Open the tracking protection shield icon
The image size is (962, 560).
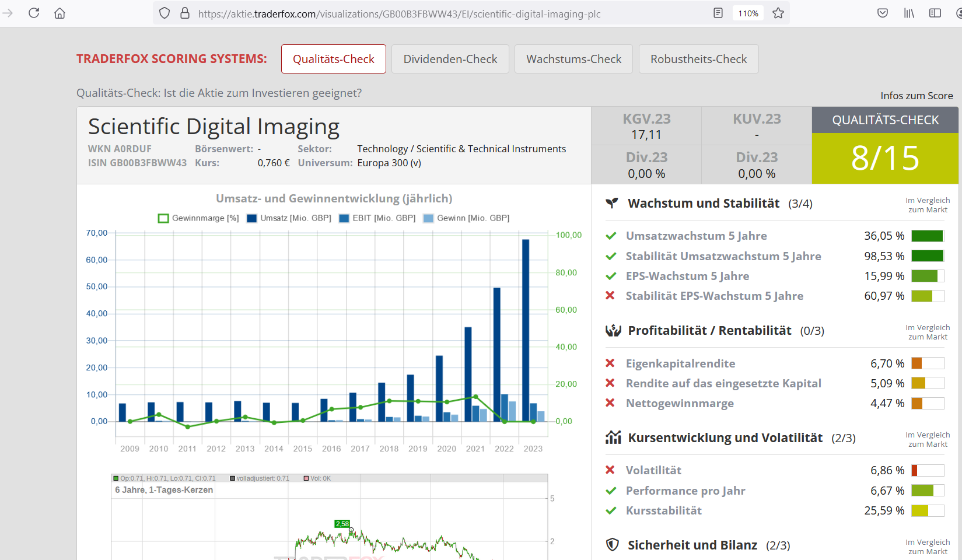[x=165, y=13]
